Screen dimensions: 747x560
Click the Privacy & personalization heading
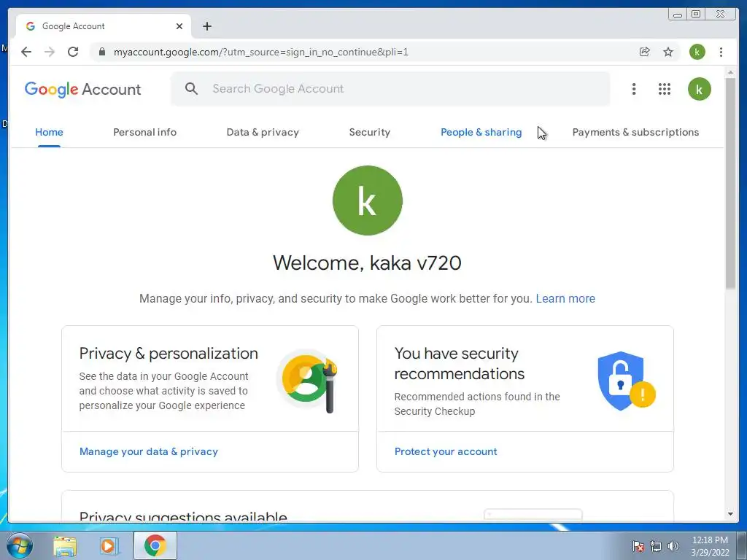pyautogui.click(x=169, y=354)
